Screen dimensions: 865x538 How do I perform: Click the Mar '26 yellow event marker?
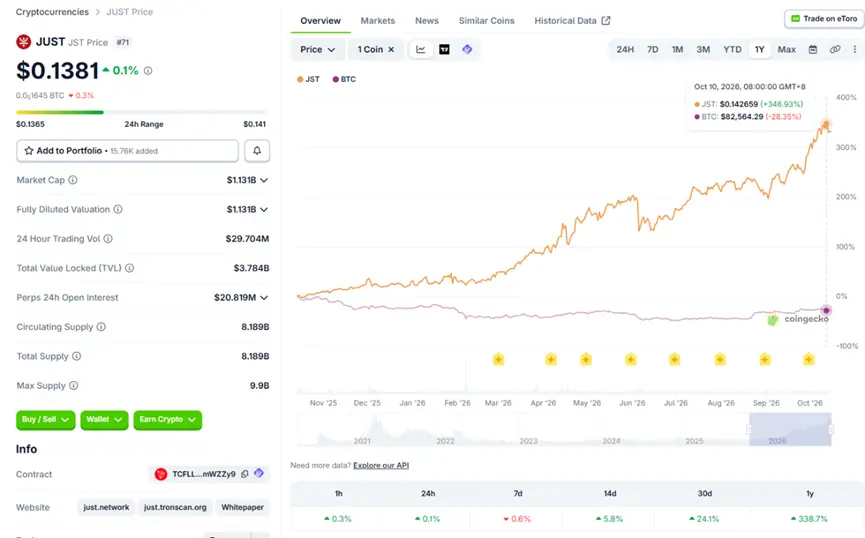pos(498,360)
